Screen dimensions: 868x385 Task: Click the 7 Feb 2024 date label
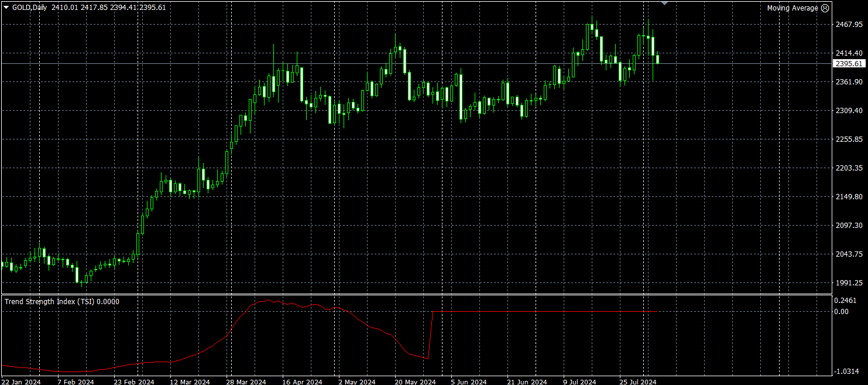pos(76,381)
